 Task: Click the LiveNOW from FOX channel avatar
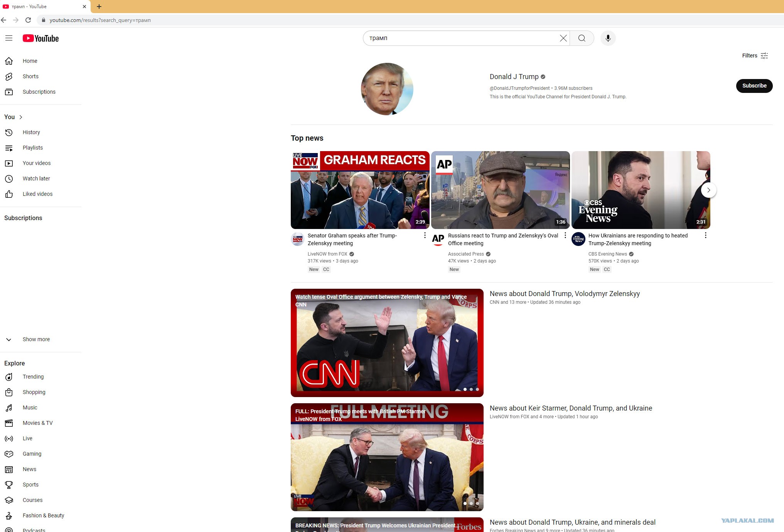(298, 239)
